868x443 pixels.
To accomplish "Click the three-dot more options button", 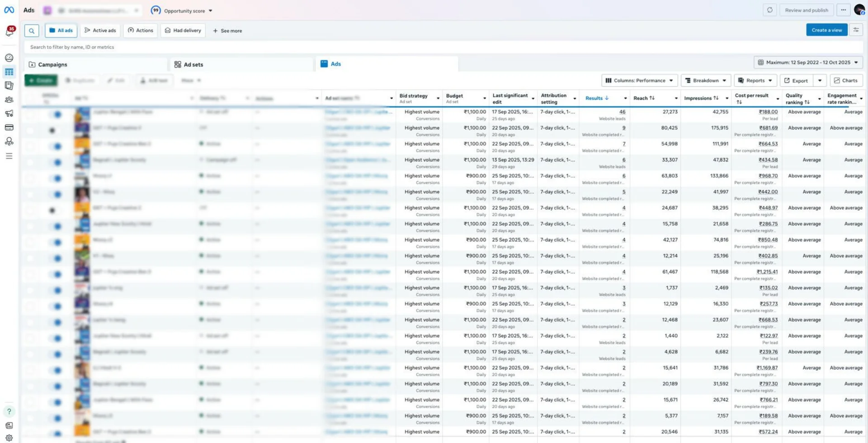I will point(843,10).
